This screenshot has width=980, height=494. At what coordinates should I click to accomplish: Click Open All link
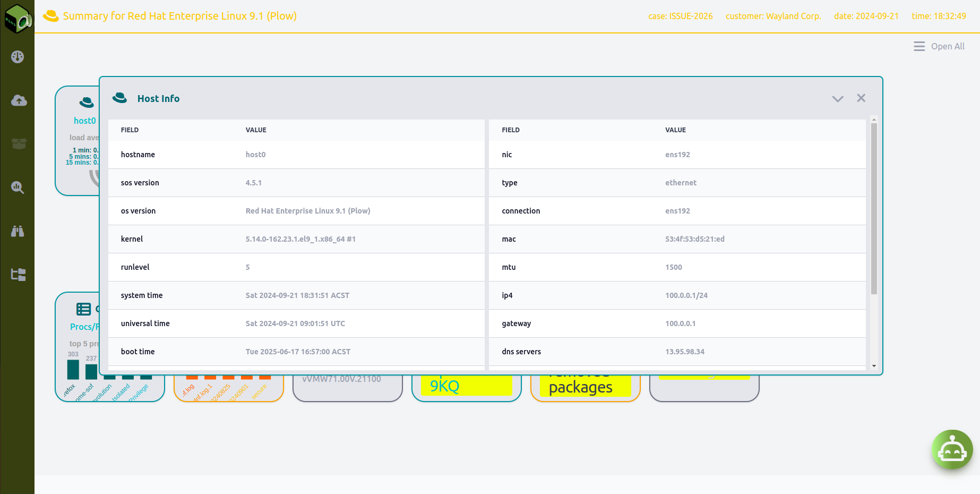coord(948,46)
